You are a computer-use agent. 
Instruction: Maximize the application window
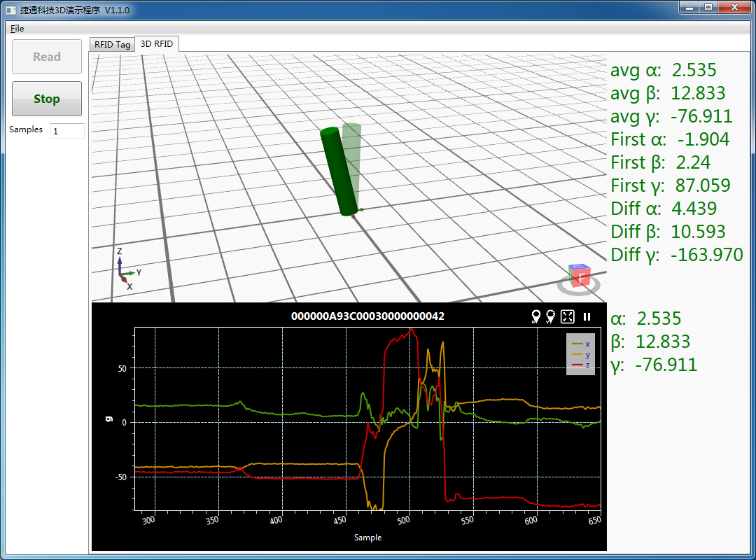click(708, 8)
